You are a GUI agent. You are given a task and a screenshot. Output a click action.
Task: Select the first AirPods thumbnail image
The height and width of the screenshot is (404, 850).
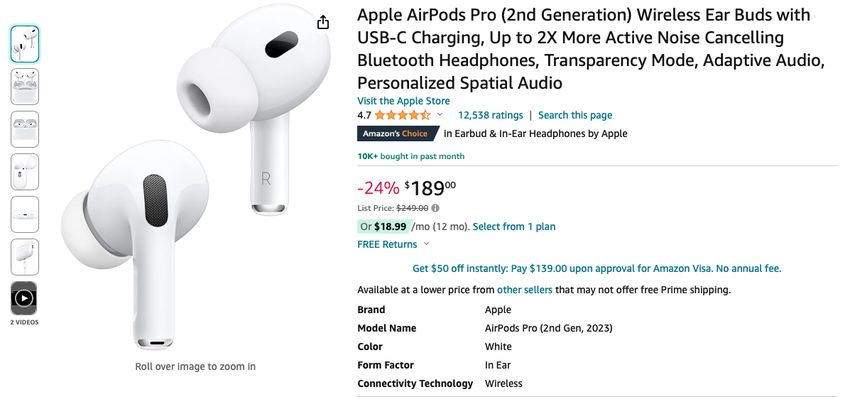tap(24, 44)
